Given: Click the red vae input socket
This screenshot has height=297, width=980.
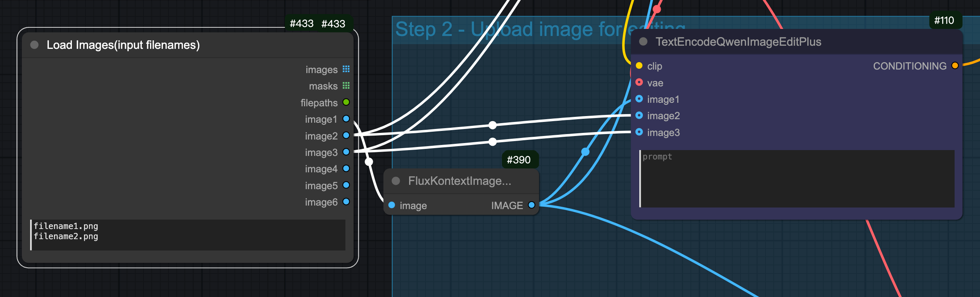Looking at the screenshot, I should [639, 82].
